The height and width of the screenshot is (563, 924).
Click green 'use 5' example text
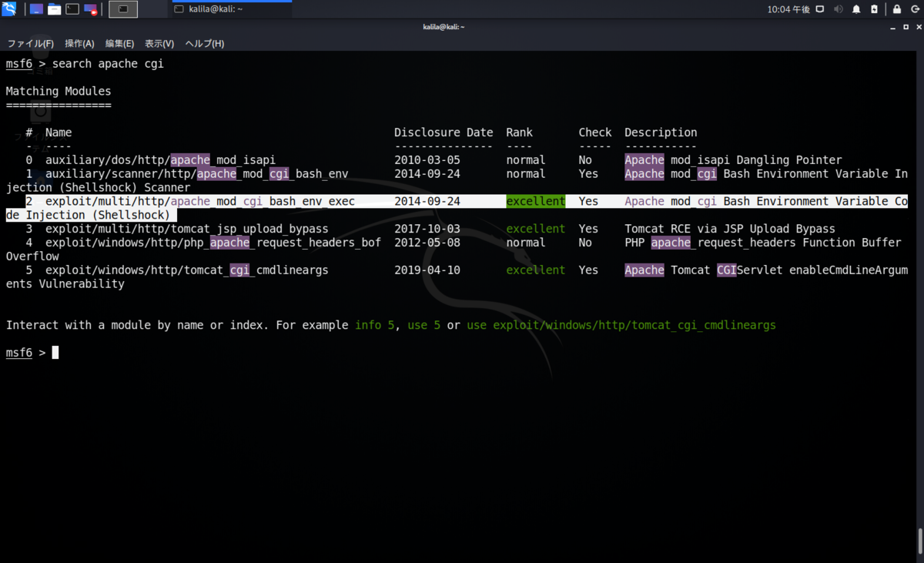click(x=424, y=326)
